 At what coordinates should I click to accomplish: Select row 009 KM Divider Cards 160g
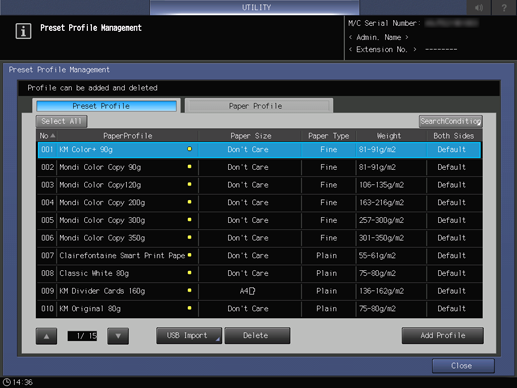(x=259, y=291)
